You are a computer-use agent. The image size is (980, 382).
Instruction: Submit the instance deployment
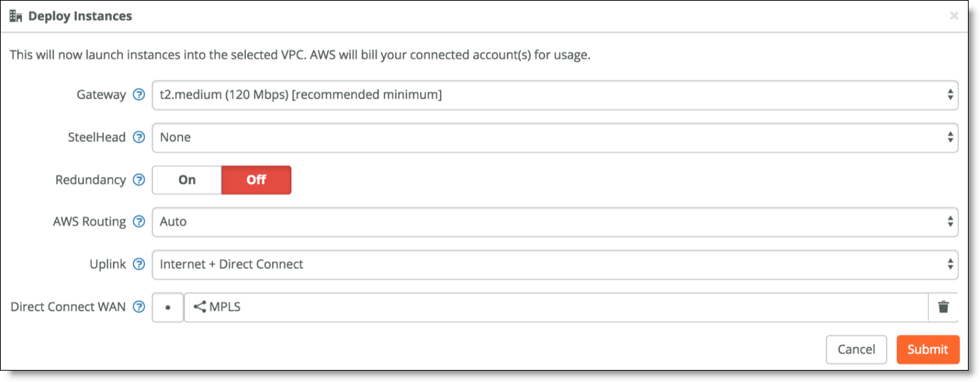tap(927, 349)
